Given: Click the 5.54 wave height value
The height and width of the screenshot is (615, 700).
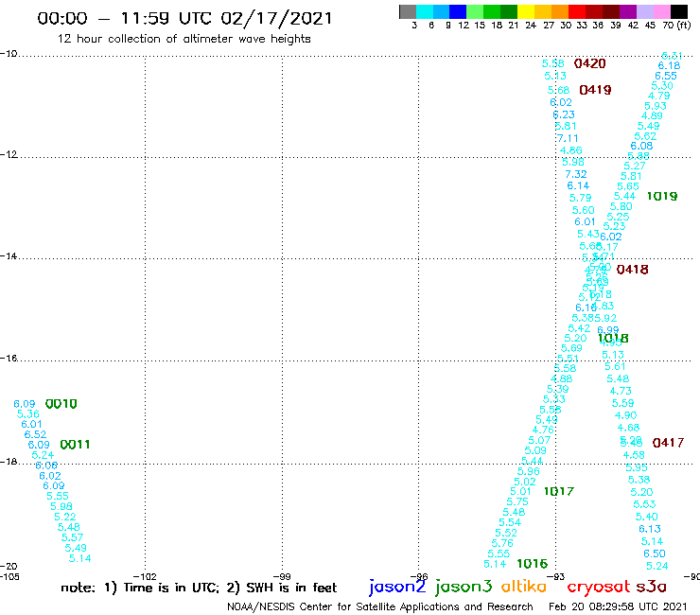Looking at the screenshot, I should pyautogui.click(x=510, y=522).
